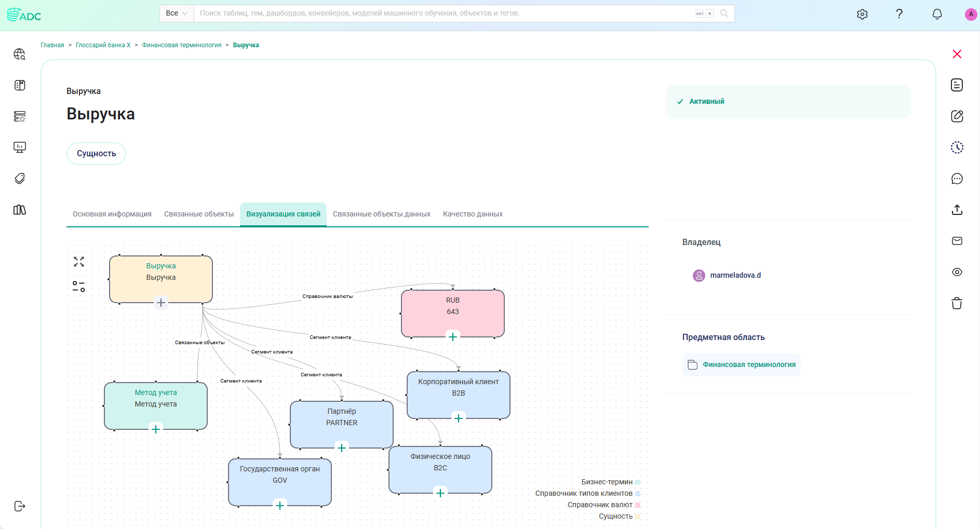Toggle the watch eye icon
980x529 pixels.
tap(957, 272)
